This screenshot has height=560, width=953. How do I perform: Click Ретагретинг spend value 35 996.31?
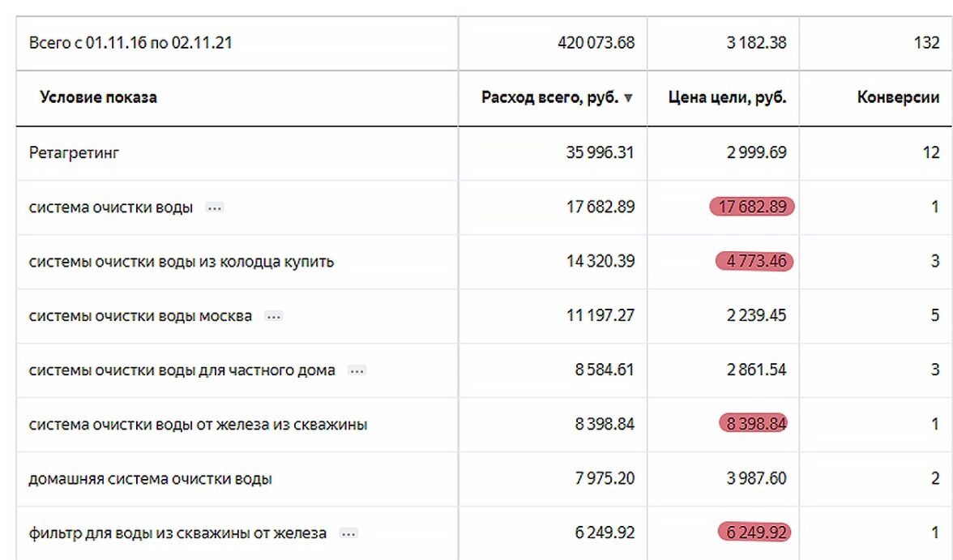[600, 152]
